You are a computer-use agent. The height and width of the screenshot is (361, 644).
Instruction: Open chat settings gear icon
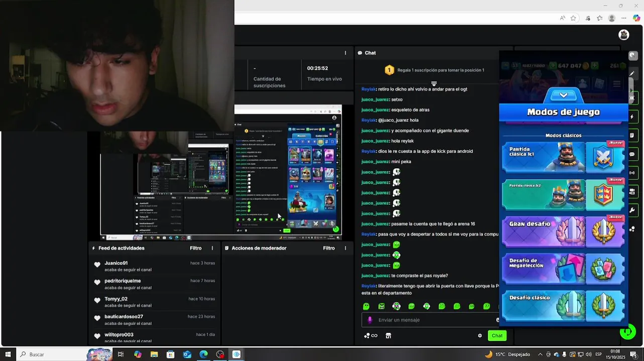coord(480,336)
